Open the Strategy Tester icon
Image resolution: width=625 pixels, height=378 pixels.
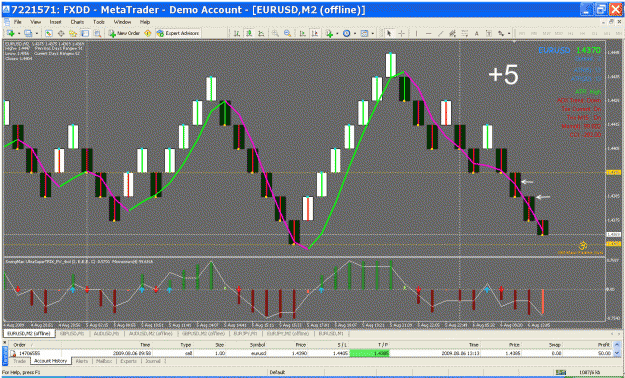click(97, 33)
